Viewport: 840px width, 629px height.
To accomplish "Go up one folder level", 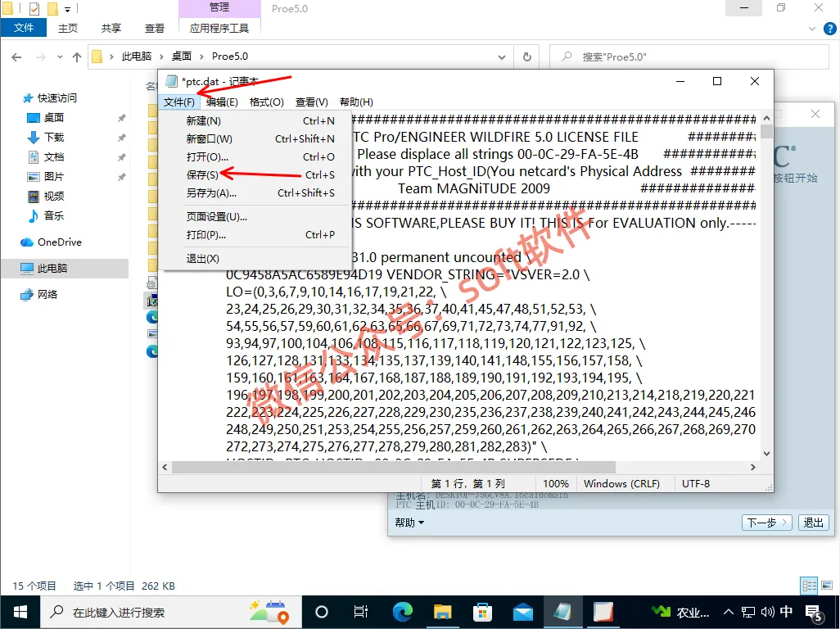I will point(77,57).
